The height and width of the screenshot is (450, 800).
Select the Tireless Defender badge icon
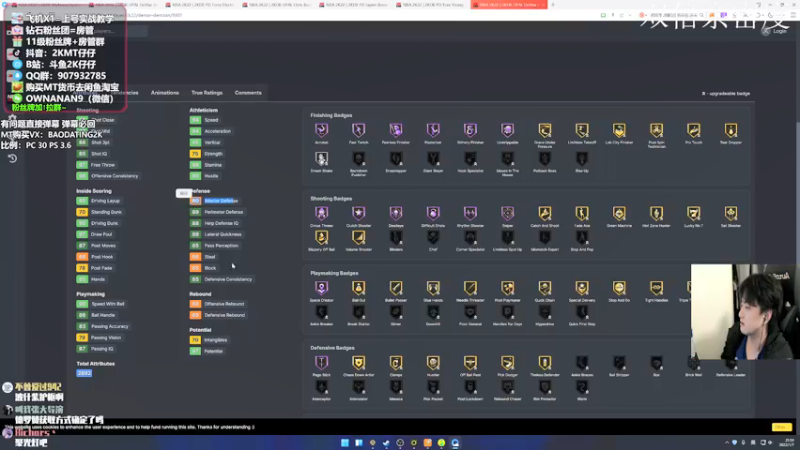[x=544, y=363]
